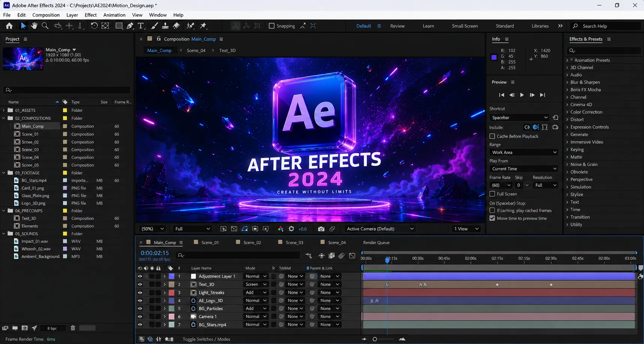Enable the Full Screen checkbox

[492, 194]
